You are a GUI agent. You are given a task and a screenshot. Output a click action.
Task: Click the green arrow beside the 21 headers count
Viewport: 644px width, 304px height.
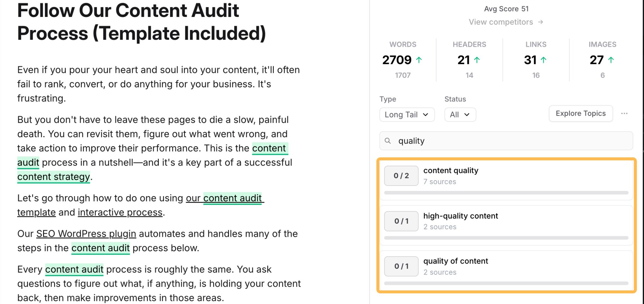(477, 60)
